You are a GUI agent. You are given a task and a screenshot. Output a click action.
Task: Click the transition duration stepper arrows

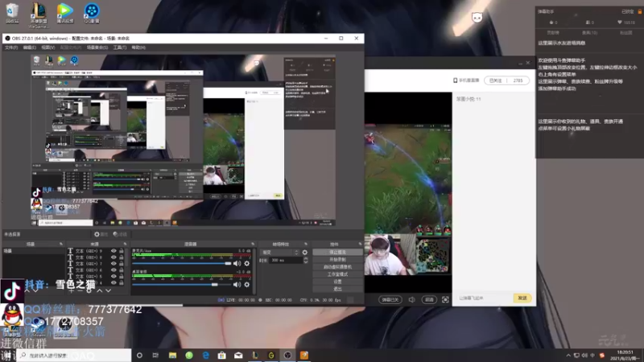[306, 260]
